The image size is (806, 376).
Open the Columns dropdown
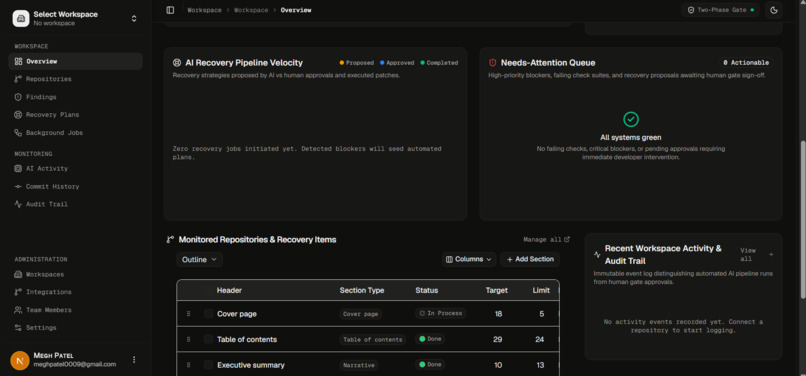click(469, 259)
